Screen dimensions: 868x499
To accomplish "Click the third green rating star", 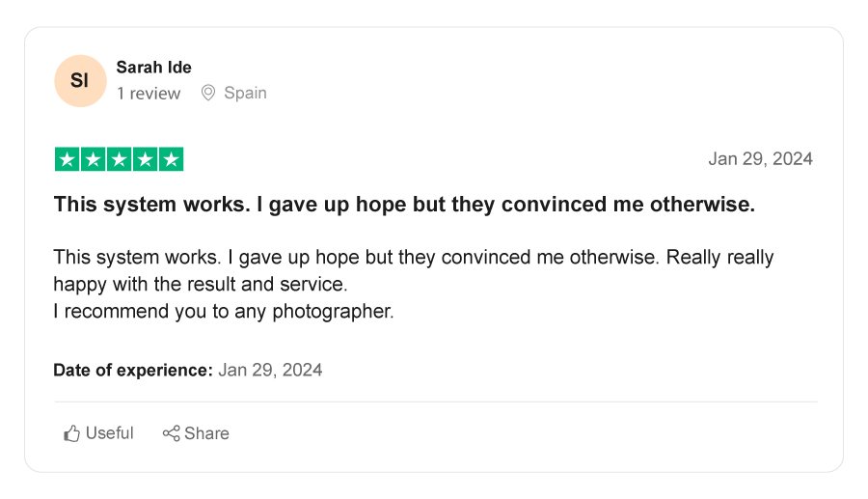I will coord(119,160).
